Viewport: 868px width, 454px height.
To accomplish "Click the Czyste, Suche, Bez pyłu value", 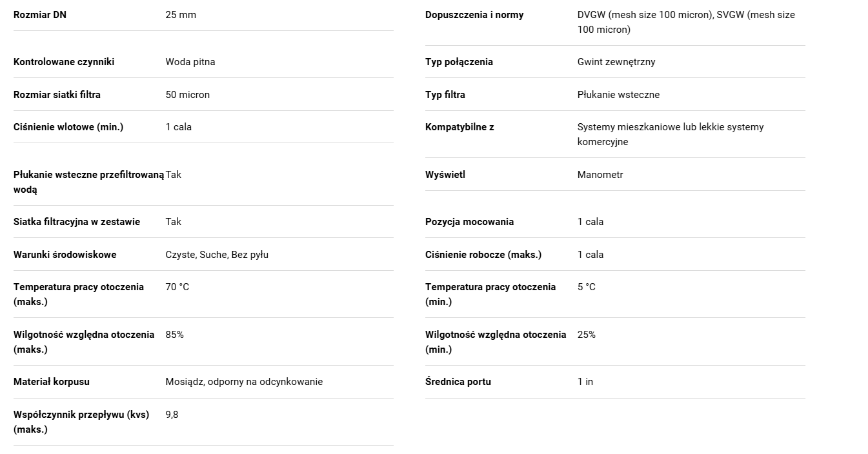I will (217, 255).
